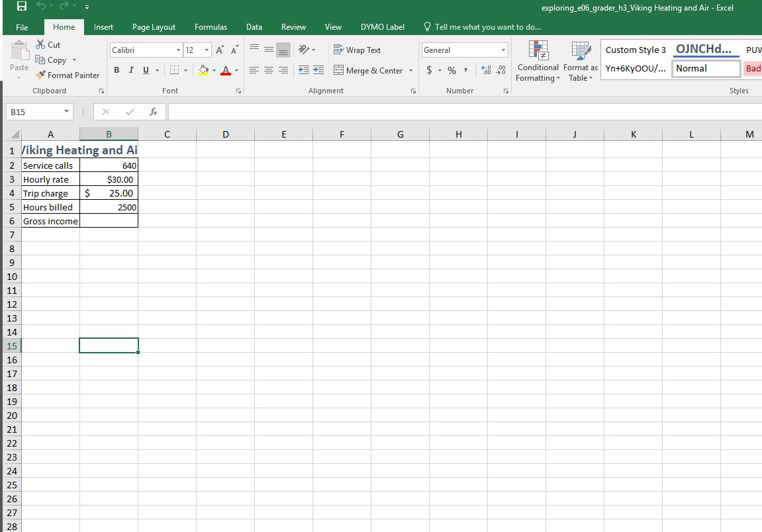This screenshot has width=762, height=532.
Task: Open the font size 12 dropdown
Action: coord(207,50)
